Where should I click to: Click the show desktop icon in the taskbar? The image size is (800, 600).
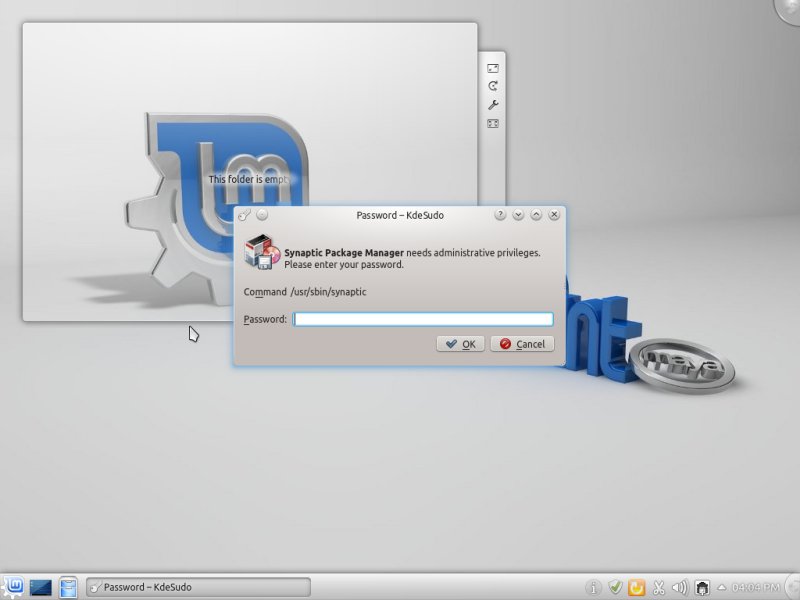coord(40,587)
